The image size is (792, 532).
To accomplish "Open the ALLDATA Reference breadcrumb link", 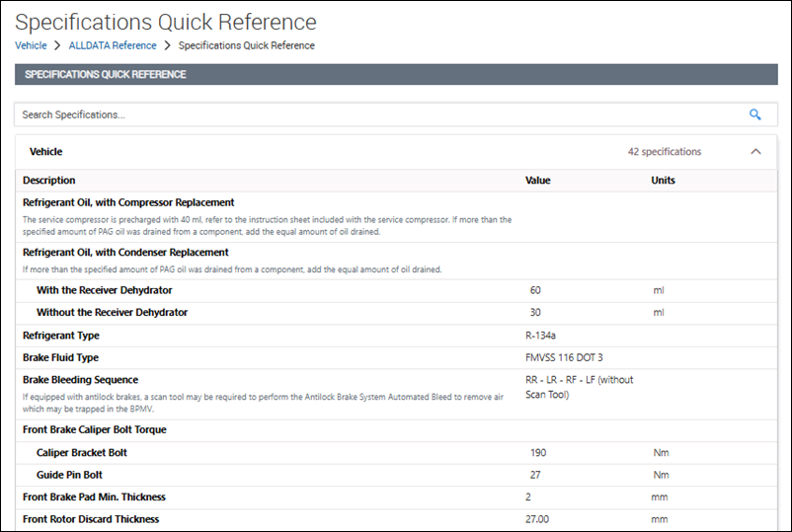I will pos(113,45).
